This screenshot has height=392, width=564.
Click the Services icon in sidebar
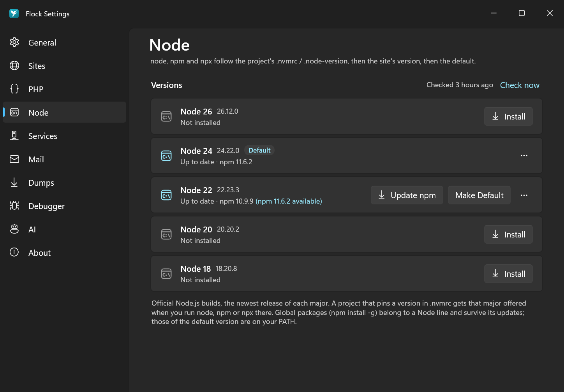pyautogui.click(x=14, y=135)
